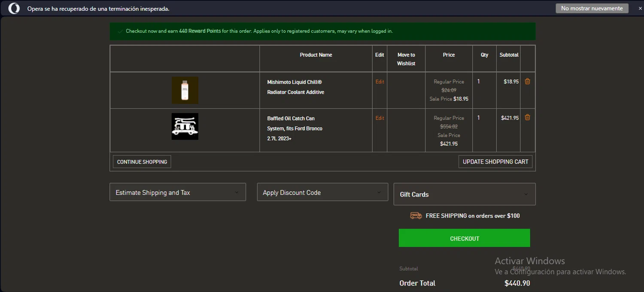The height and width of the screenshot is (292, 644).
Task: Click the Move to Wishlist column header
Action: [406, 59]
